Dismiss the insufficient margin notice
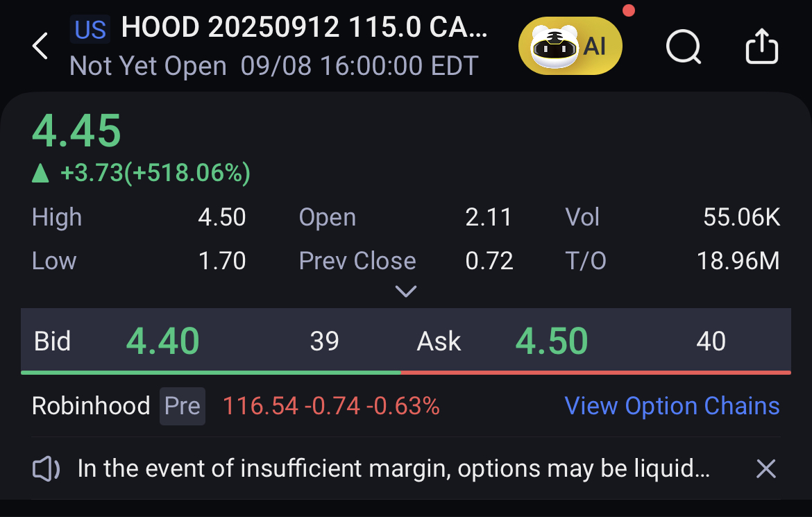Viewport: 812px width, 517px height. [766, 469]
